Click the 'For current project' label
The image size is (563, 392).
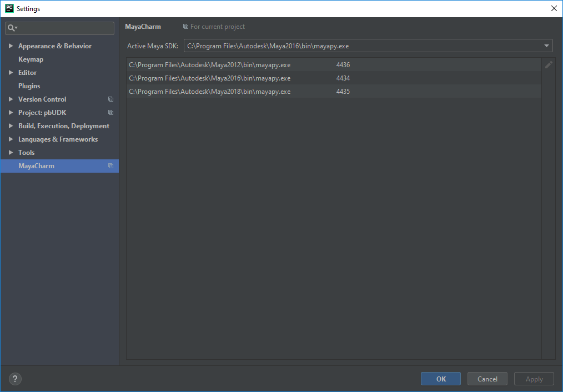click(218, 27)
